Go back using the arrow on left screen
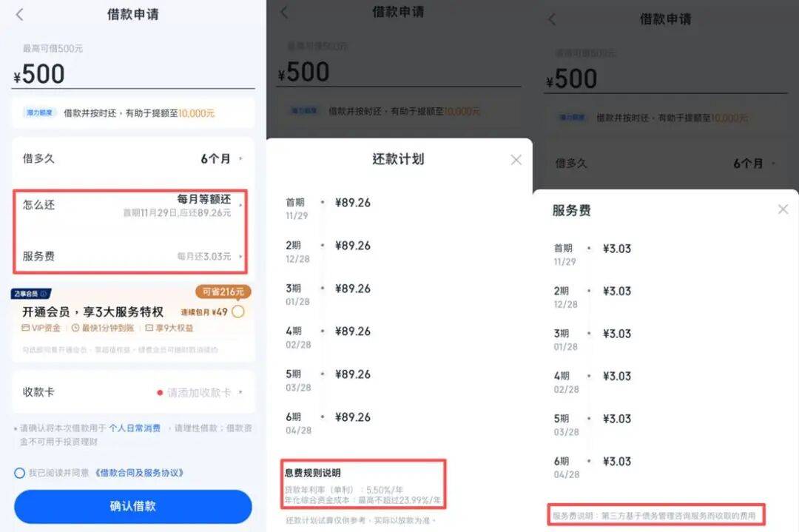This screenshot has width=799, height=532. (x=20, y=14)
